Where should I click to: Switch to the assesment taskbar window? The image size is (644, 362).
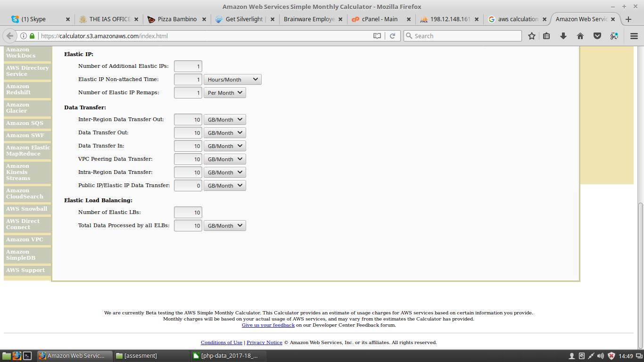tap(151, 356)
